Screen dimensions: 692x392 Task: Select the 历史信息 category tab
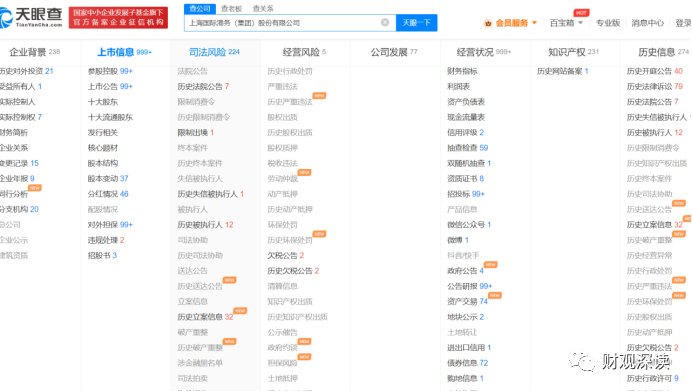click(x=663, y=52)
